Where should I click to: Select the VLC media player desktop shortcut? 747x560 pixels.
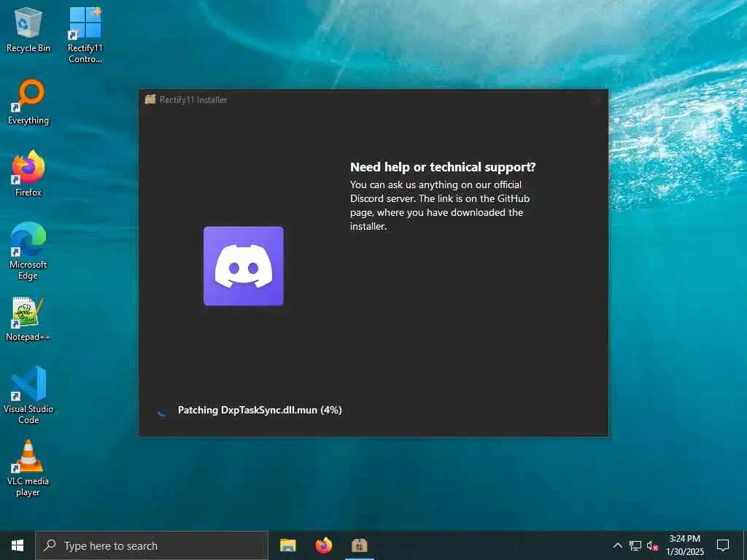pyautogui.click(x=28, y=468)
